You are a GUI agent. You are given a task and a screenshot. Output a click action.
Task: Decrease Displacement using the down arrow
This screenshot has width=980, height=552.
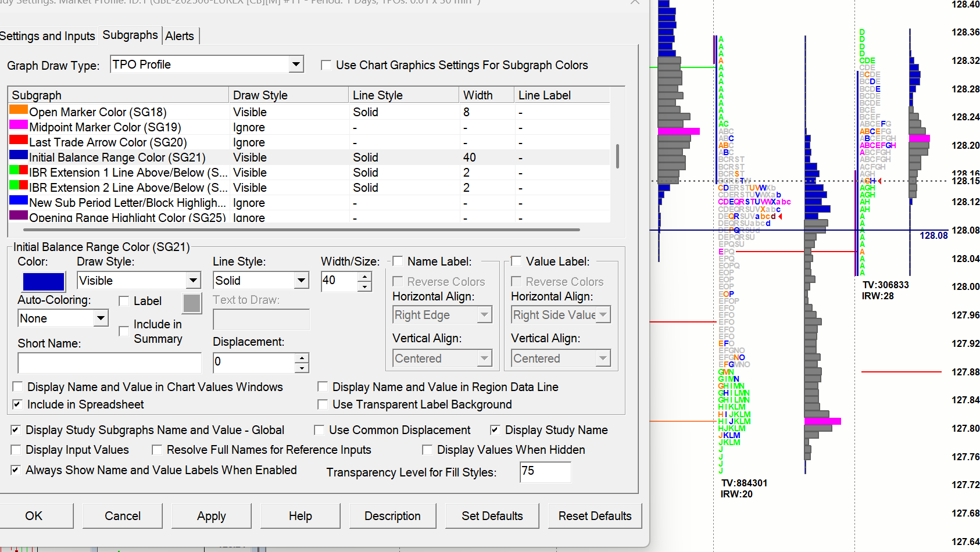point(301,368)
